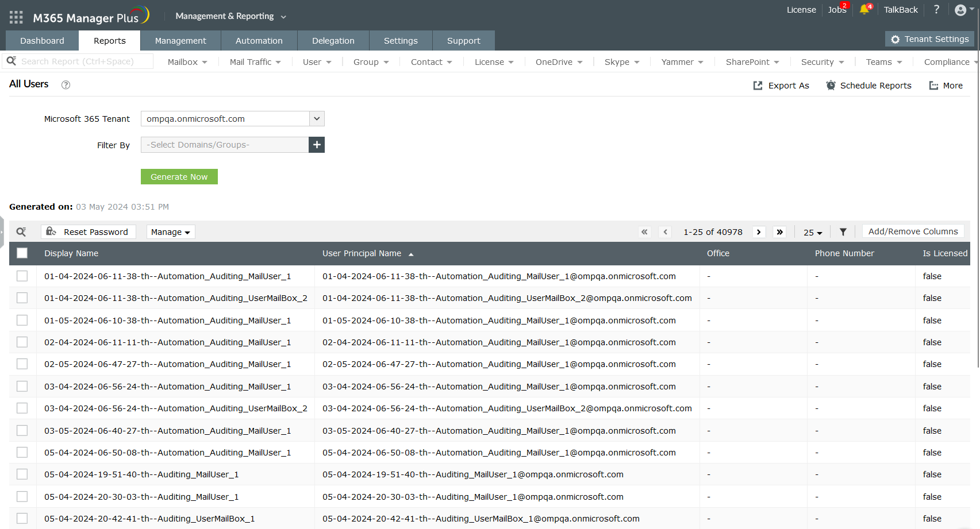Click the Generate Now button
The image size is (980, 529).
point(179,177)
